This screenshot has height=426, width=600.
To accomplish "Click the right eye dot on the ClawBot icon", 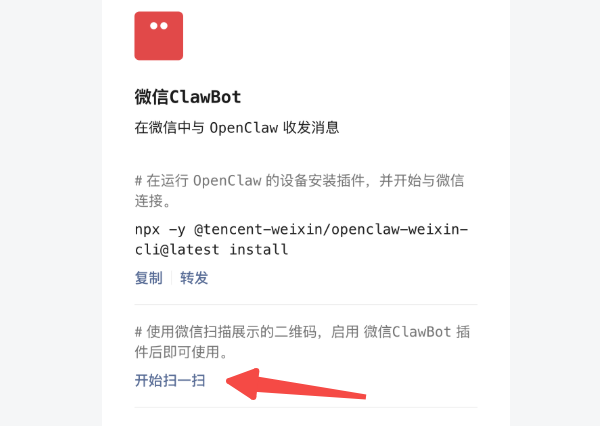I will (x=164, y=26).
